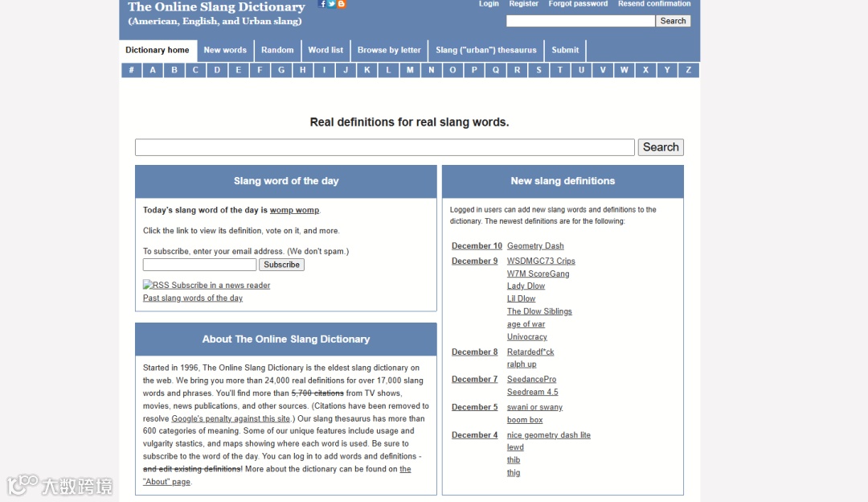Screen dimensions: 868x502
Task: Open the Univocracy definition
Action: point(527,336)
